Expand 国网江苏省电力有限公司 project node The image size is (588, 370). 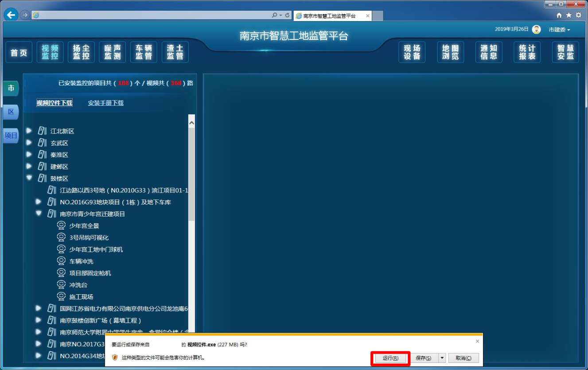(x=39, y=308)
